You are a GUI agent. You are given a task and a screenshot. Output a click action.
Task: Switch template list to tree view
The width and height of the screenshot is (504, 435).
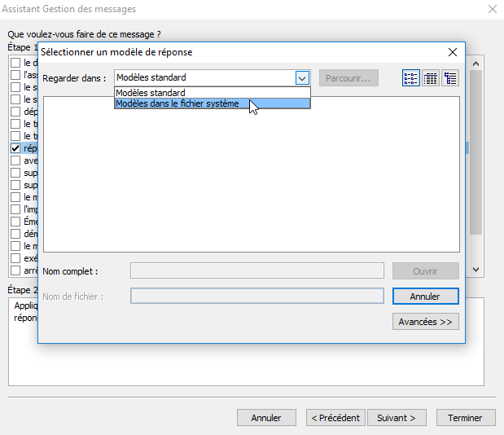(450, 78)
